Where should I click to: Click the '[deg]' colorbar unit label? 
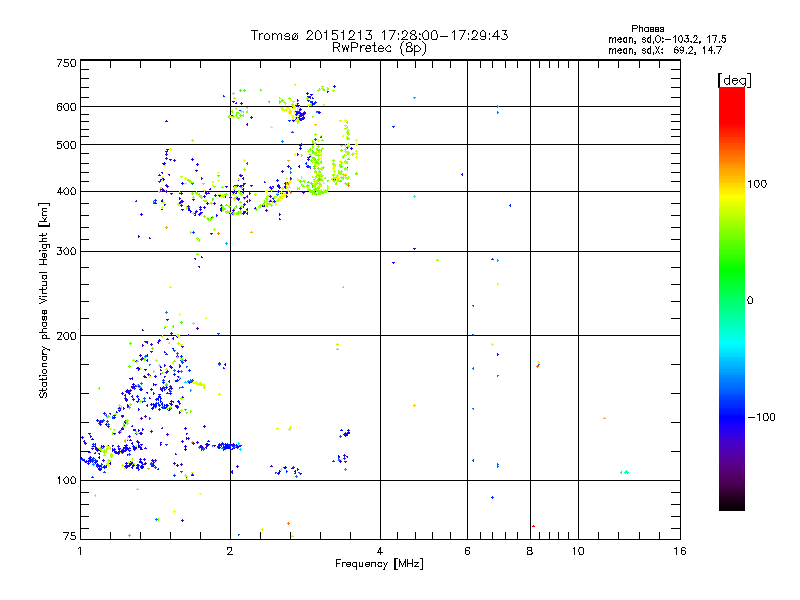[x=734, y=80]
